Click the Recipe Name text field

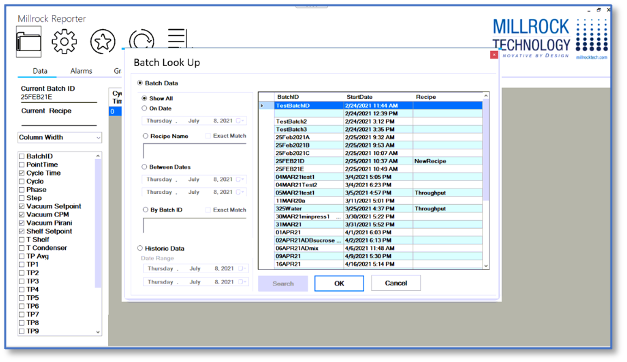click(195, 151)
